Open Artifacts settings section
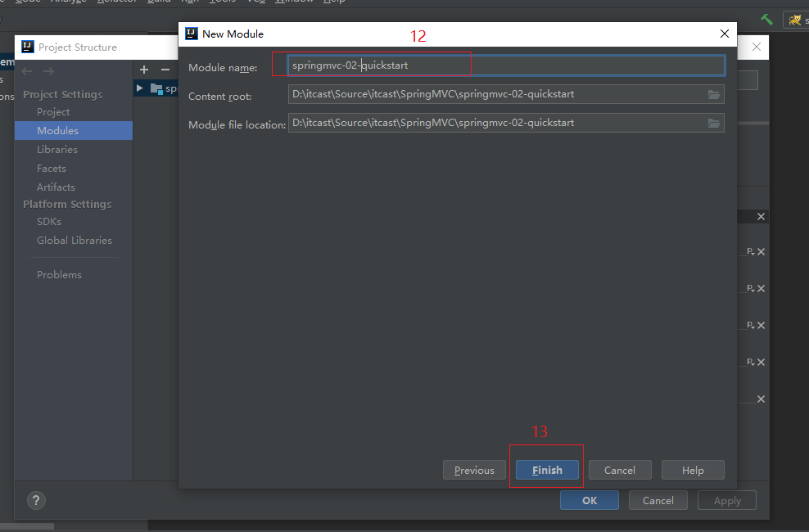The width and height of the screenshot is (809, 532). click(x=56, y=187)
